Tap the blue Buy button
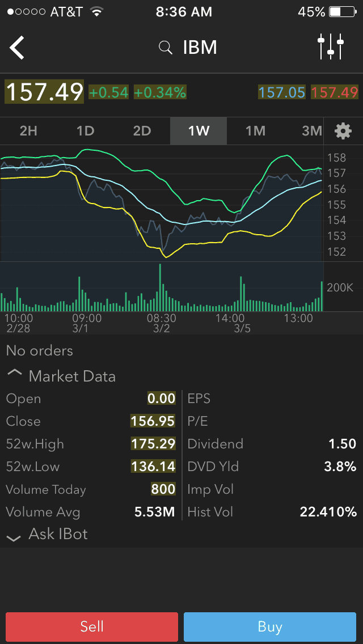This screenshot has width=363, height=644. [269, 627]
